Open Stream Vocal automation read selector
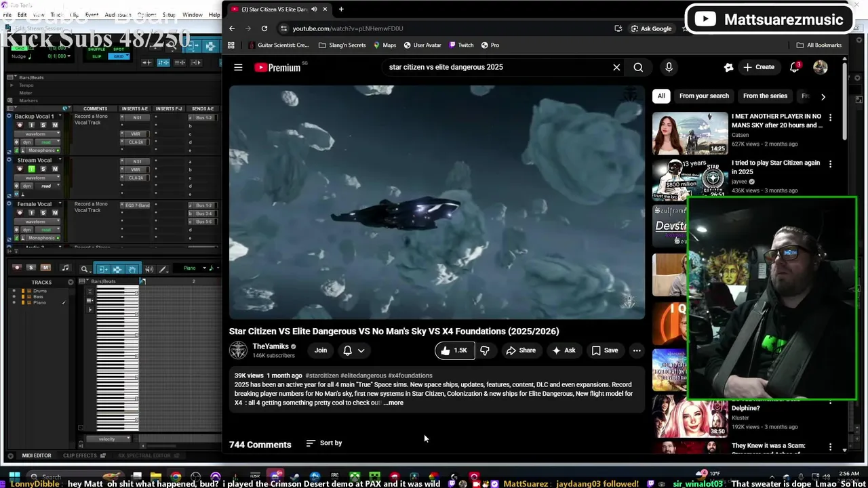 coord(47,186)
